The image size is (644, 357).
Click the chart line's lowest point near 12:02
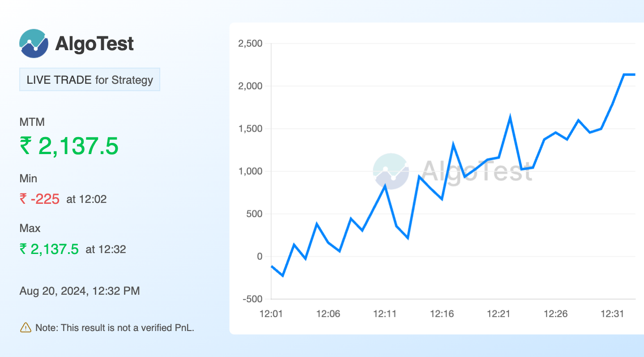[283, 275]
